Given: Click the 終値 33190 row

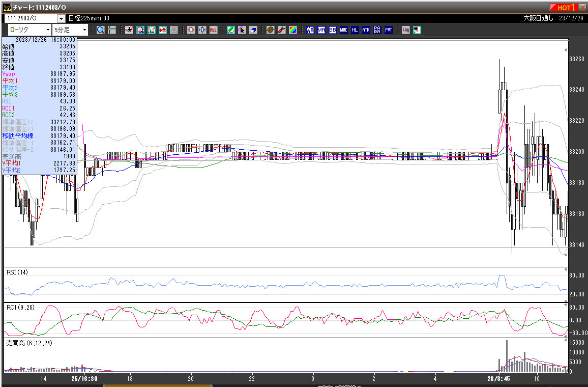Looking at the screenshot, I should (x=39, y=67).
